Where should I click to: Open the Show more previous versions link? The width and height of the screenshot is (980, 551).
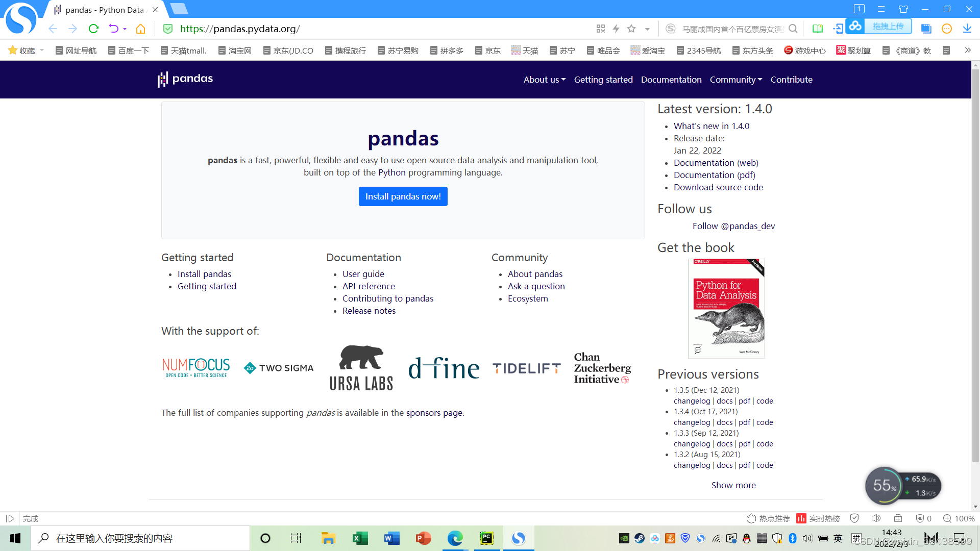733,485
